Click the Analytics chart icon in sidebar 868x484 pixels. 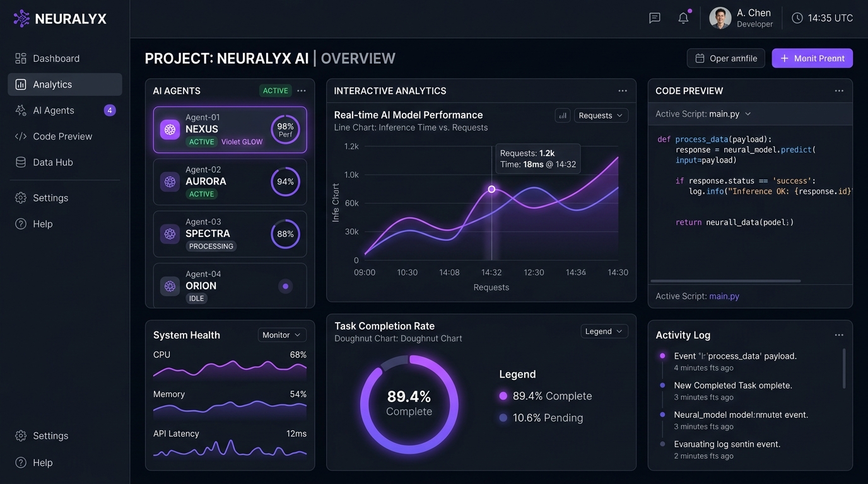click(21, 84)
